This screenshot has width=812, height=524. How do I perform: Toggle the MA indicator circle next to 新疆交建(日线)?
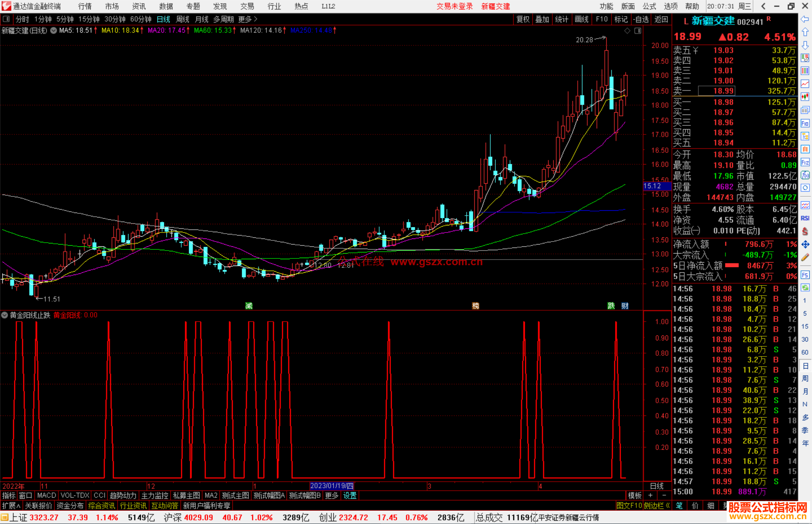click(54, 30)
